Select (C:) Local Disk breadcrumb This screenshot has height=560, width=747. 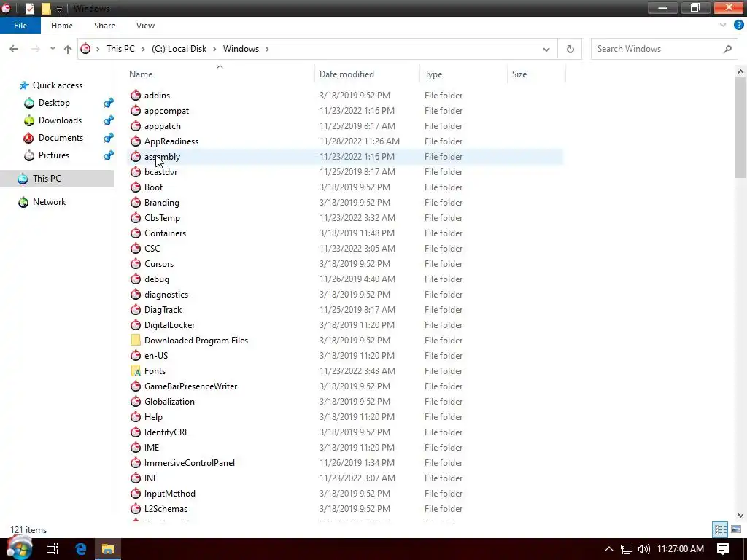[179, 49]
